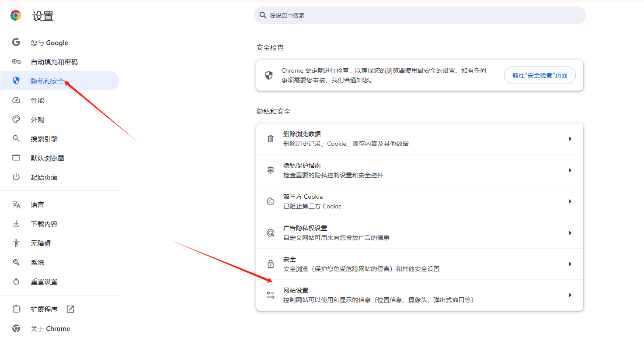Click the 前往"安全检查"页面 button
The width and height of the screenshot is (644, 359).
click(540, 75)
